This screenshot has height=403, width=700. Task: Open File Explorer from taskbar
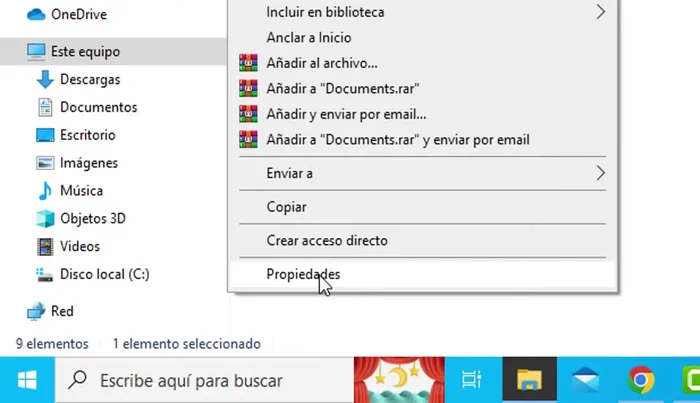click(529, 380)
